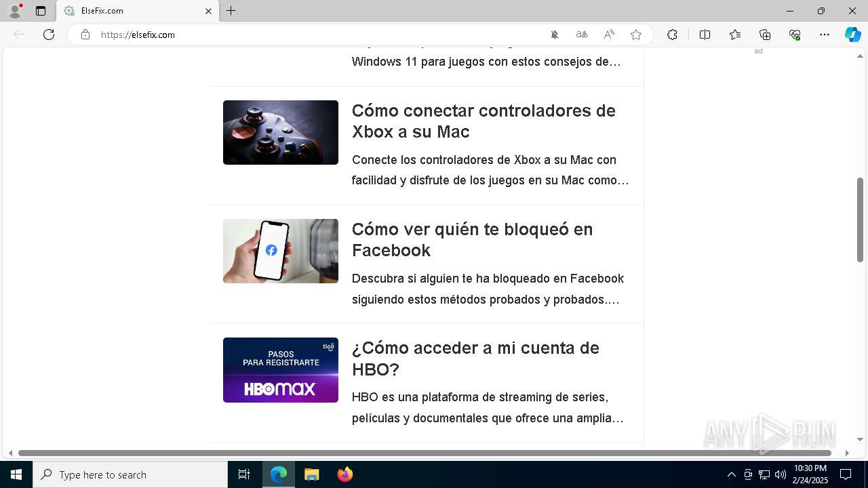Open Browser essentials heart icon

tap(795, 35)
